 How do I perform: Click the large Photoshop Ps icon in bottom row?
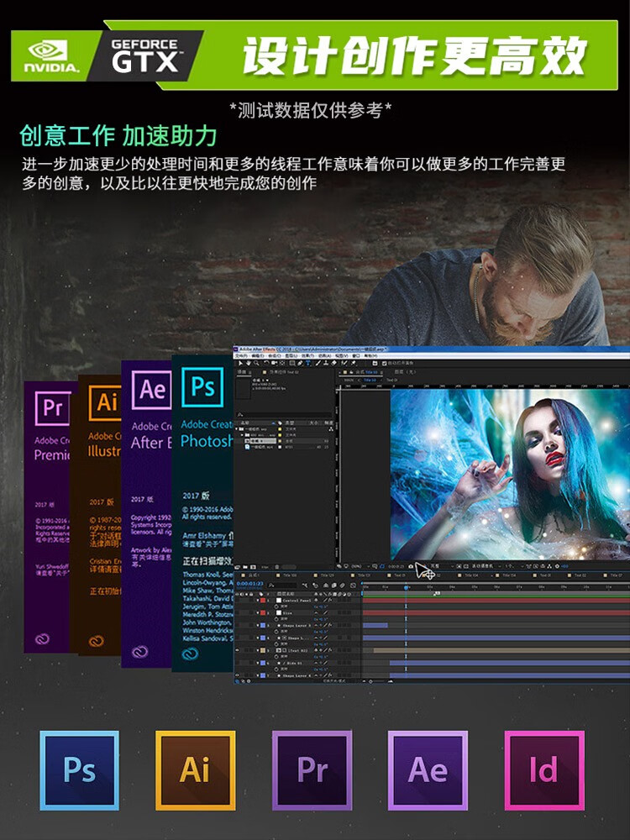pos(79,770)
